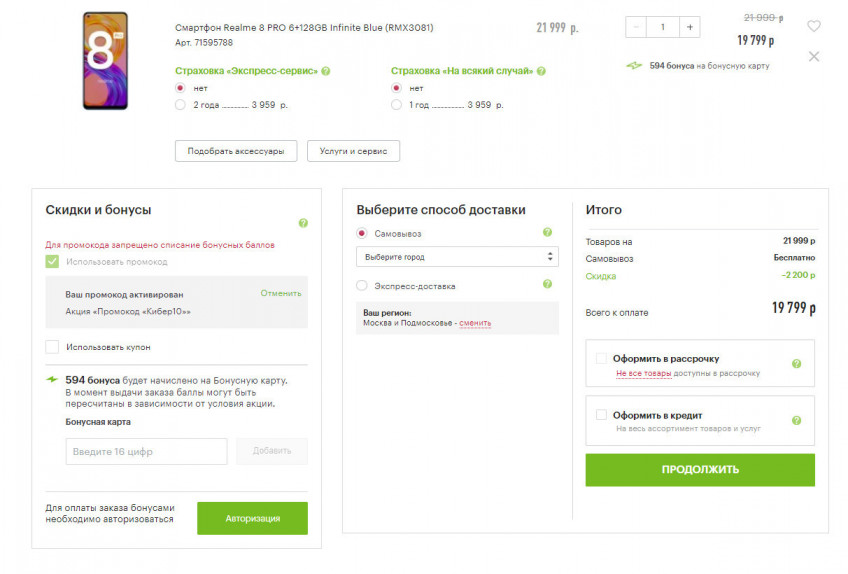Open the Выберите город dropdown

(x=457, y=257)
